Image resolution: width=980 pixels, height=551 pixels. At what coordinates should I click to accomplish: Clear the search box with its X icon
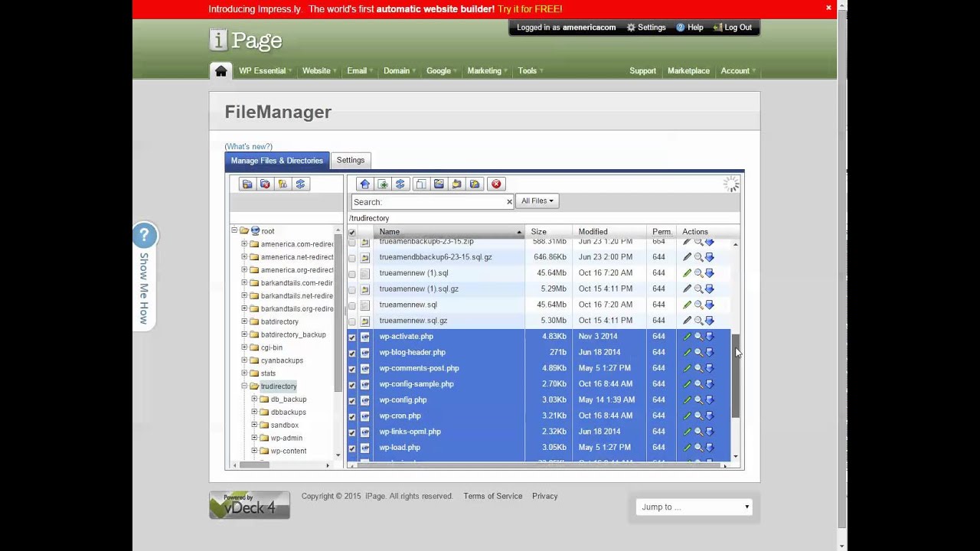(x=509, y=202)
